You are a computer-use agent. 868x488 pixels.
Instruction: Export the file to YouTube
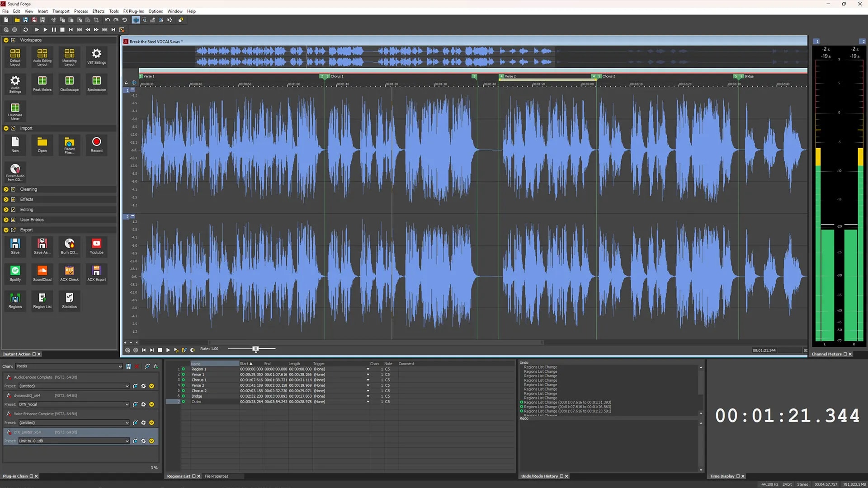pyautogui.click(x=96, y=246)
